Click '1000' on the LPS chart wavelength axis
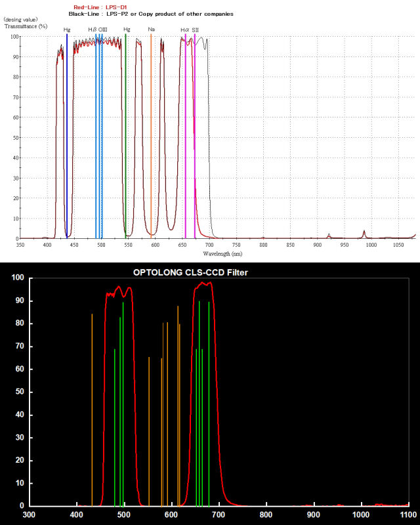 [x=371, y=245]
